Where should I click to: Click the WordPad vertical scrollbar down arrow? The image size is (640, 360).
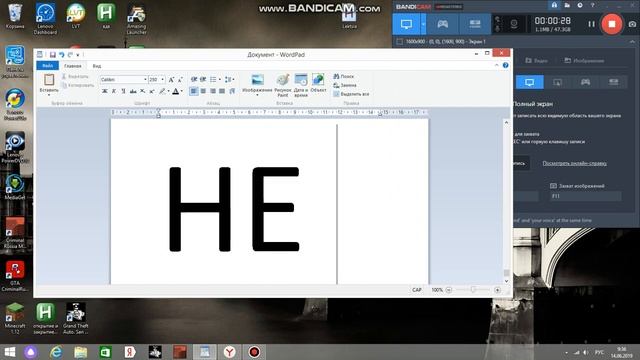[507, 281]
